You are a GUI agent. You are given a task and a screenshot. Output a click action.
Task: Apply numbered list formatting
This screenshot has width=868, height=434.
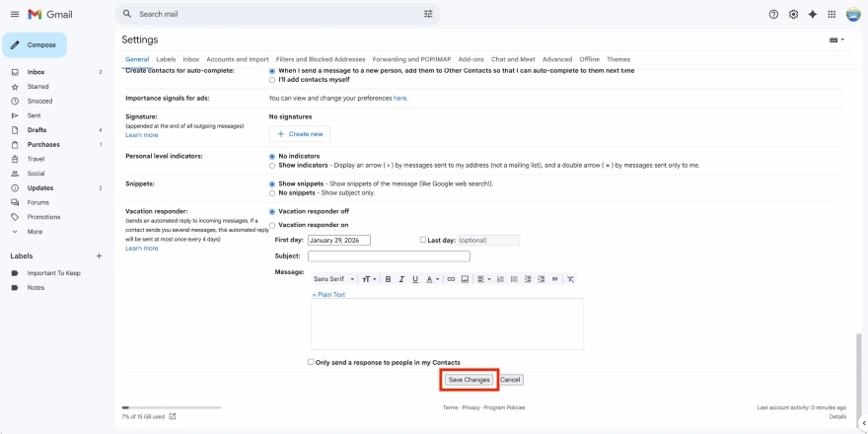(500, 279)
